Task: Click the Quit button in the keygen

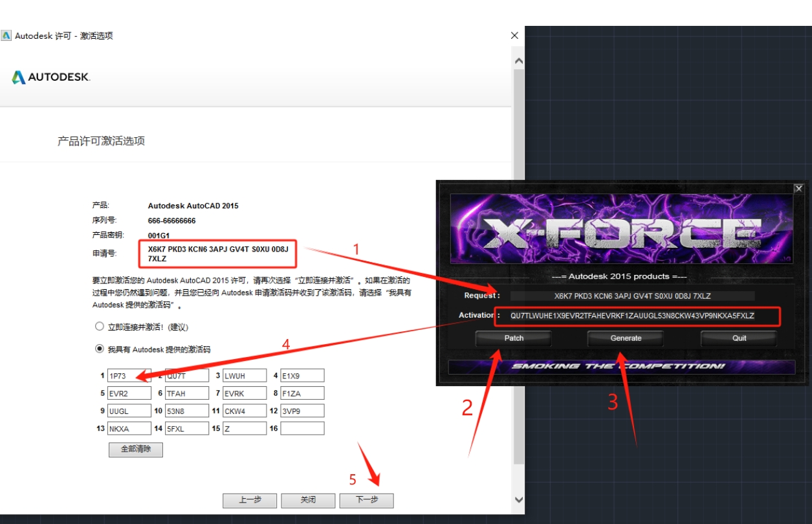Action: coord(738,338)
